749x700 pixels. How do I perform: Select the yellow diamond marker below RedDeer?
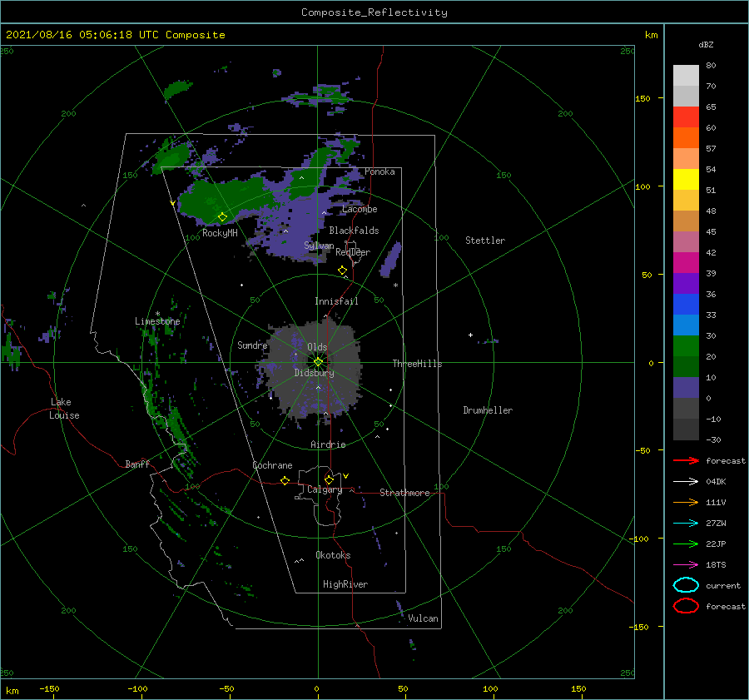point(342,271)
